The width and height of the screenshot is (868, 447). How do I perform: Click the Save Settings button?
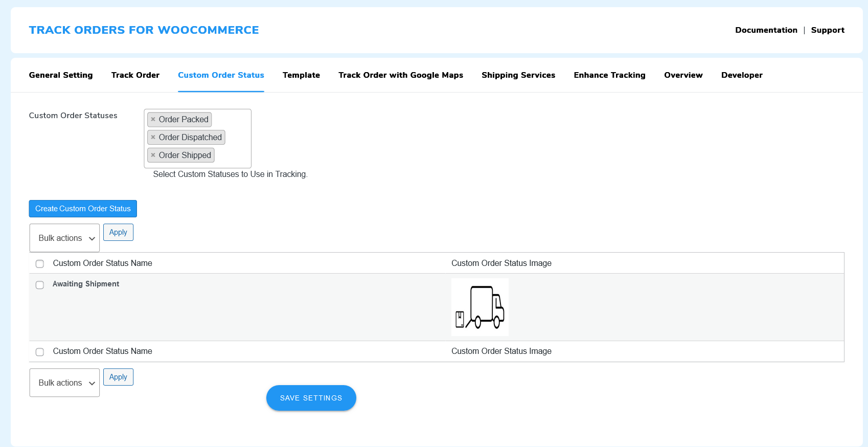point(311,398)
